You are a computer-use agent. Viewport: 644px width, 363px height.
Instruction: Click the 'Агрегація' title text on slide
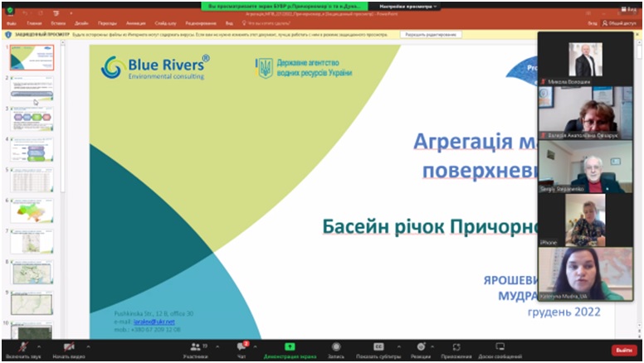tap(464, 142)
